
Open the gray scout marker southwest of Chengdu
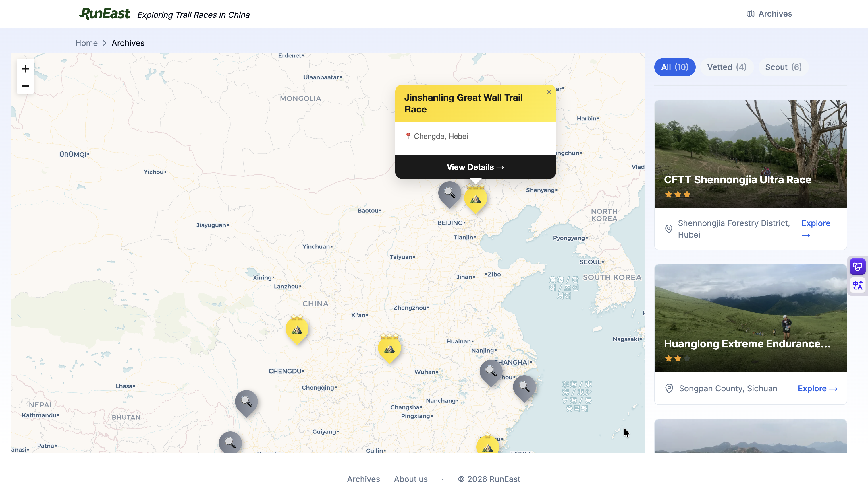246,402
